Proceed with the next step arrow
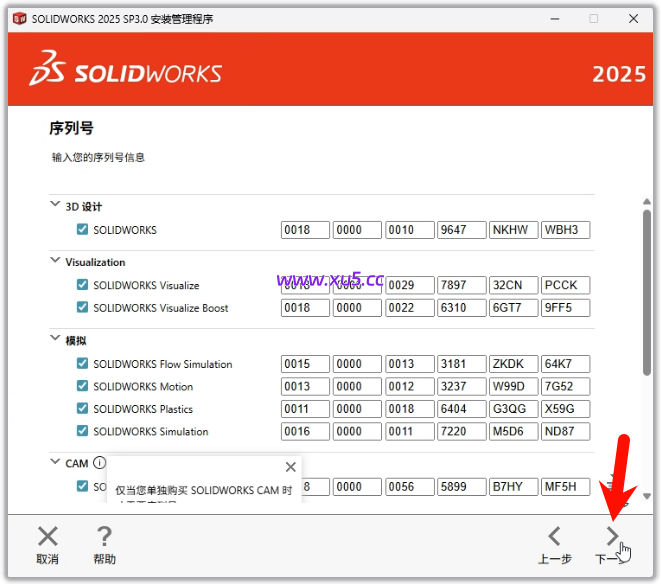This screenshot has height=585, width=661. click(612, 537)
